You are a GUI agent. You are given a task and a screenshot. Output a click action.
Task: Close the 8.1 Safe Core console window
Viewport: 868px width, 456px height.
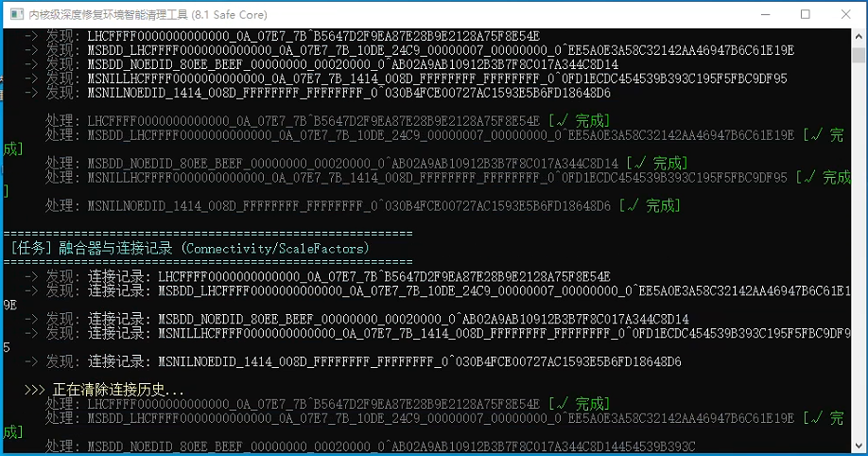[846, 14]
